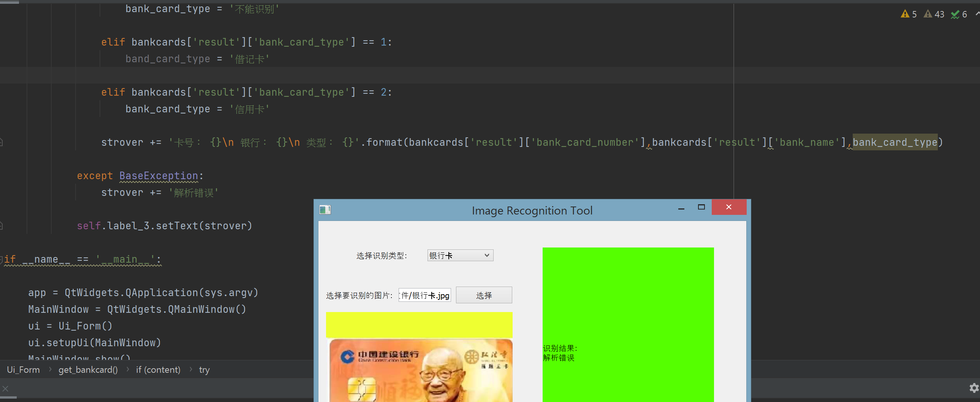The height and width of the screenshot is (402, 980).
Task: Close the Image Recognition Tool window
Action: pos(728,207)
